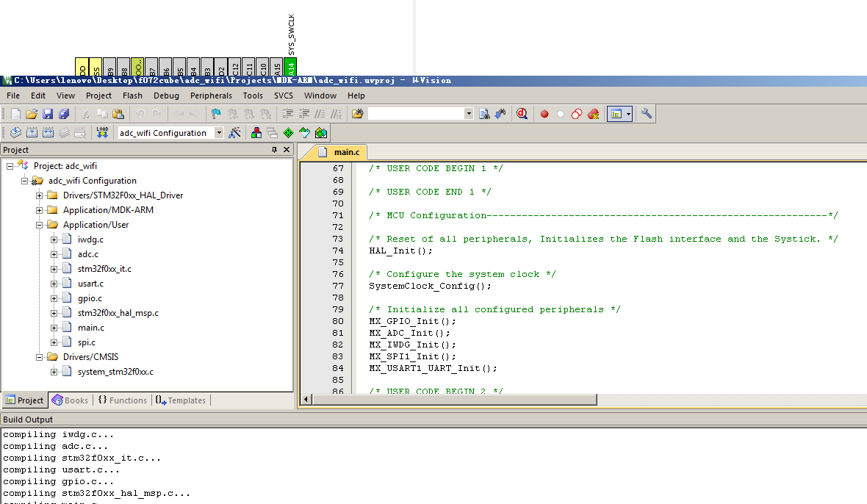Screen dimensions: 867x504
Task: Collapse the Application/User folder
Action: pos(39,225)
